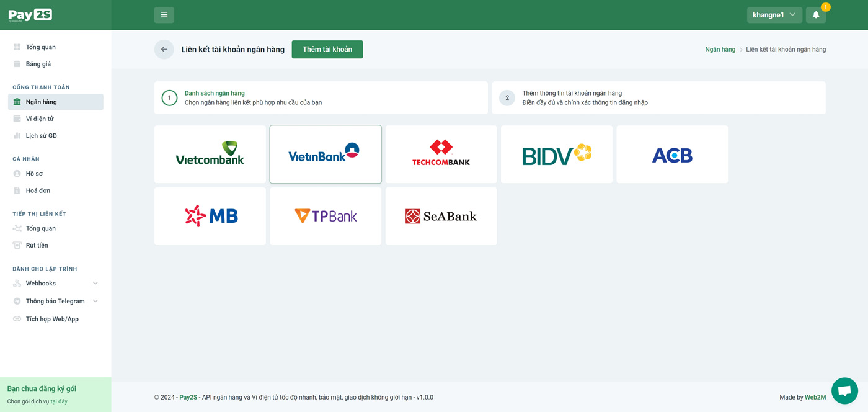The height and width of the screenshot is (412, 868).
Task: Click the Ví điện tử wallet icon
Action: pyautogui.click(x=17, y=119)
